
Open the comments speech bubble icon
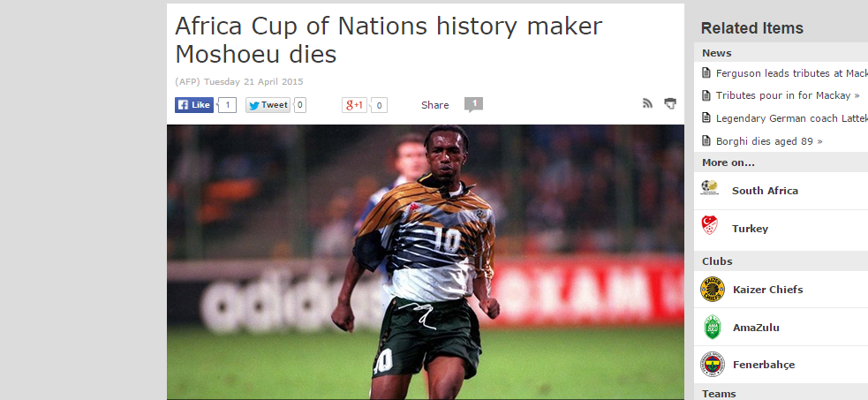[473, 104]
